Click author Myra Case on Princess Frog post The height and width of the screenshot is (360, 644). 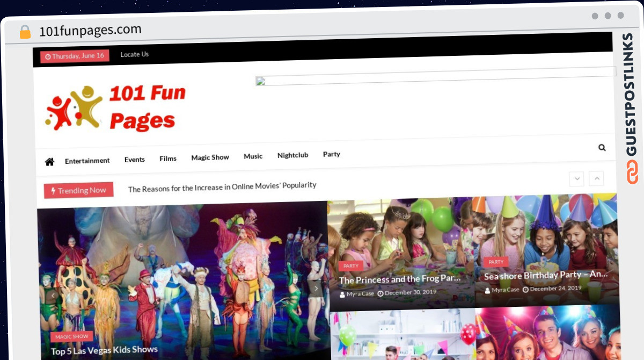pyautogui.click(x=357, y=294)
